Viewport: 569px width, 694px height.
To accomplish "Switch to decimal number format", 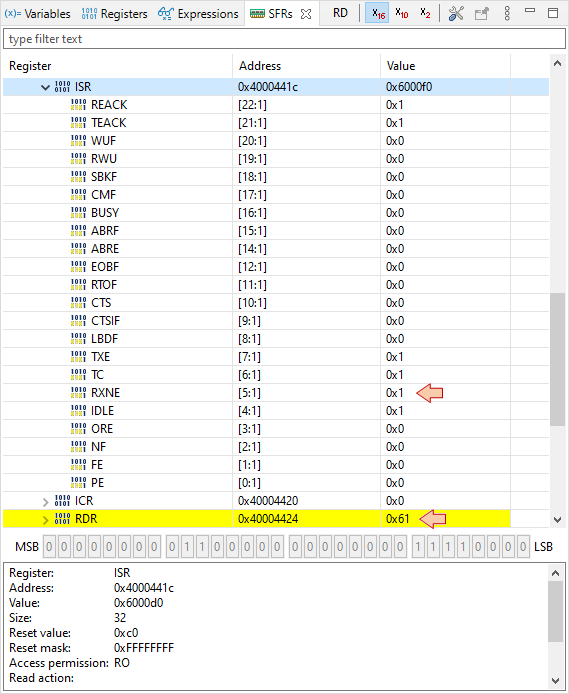I will tap(402, 13).
